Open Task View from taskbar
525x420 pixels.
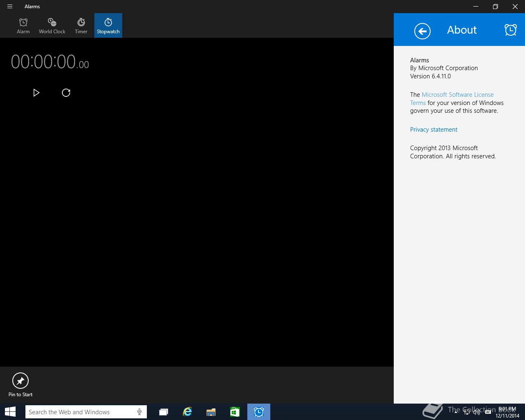point(164,412)
